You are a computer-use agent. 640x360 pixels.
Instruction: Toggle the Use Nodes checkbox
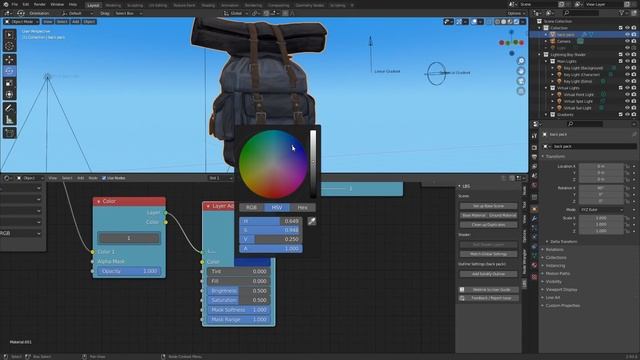[104, 178]
